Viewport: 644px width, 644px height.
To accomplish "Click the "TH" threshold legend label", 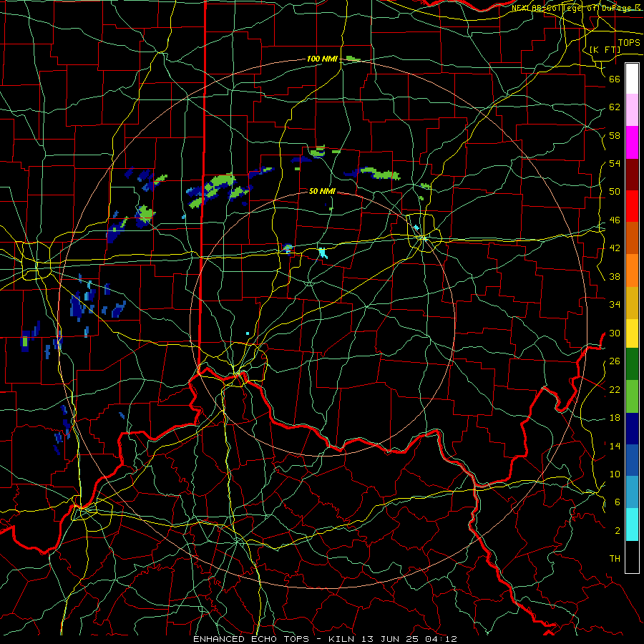I will [x=615, y=559].
